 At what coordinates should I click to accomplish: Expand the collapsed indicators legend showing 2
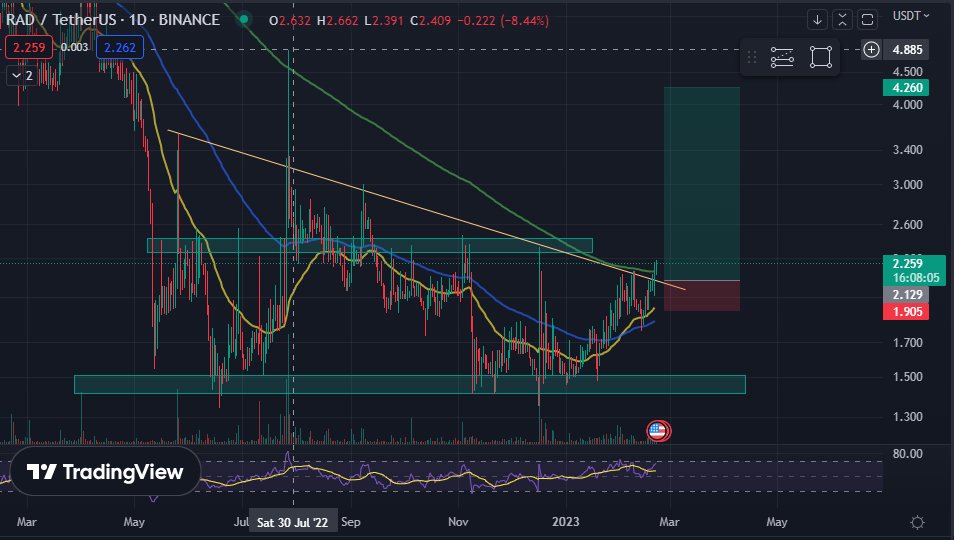tap(23, 76)
